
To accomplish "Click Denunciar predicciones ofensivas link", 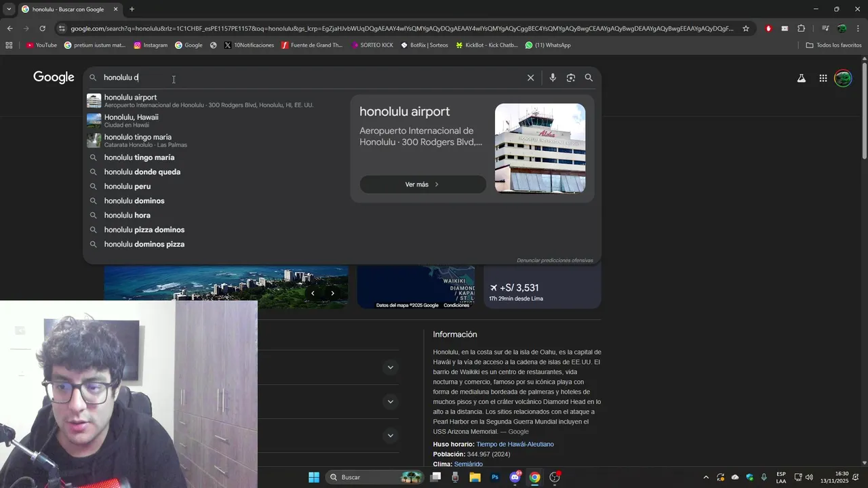I will (555, 260).
